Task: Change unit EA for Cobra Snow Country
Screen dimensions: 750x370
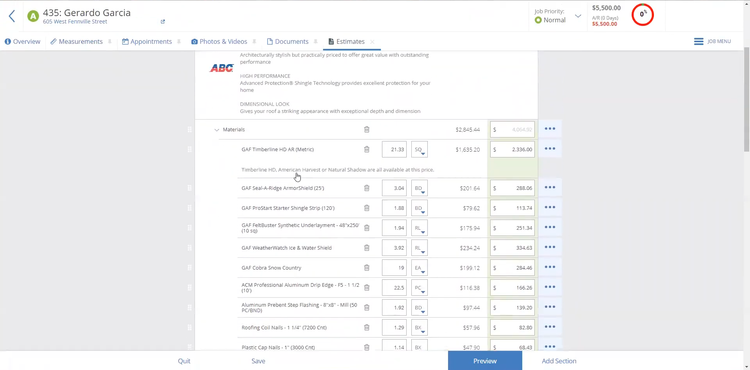Action: 419,268
